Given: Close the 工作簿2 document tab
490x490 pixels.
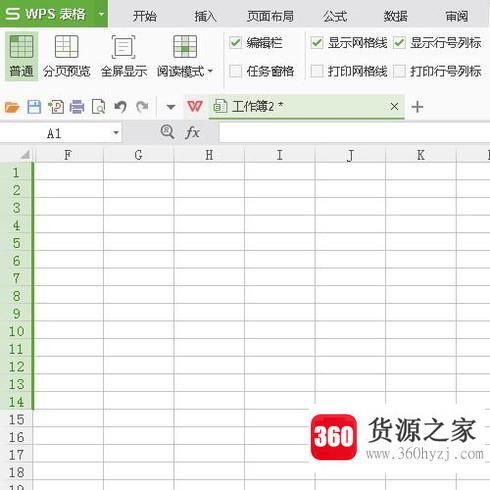Looking at the screenshot, I should tap(394, 107).
